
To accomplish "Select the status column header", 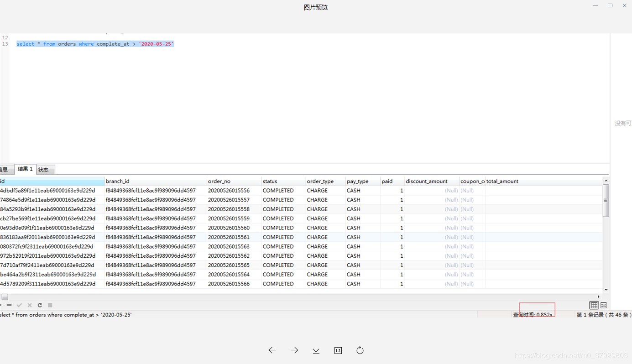I will [284, 181].
